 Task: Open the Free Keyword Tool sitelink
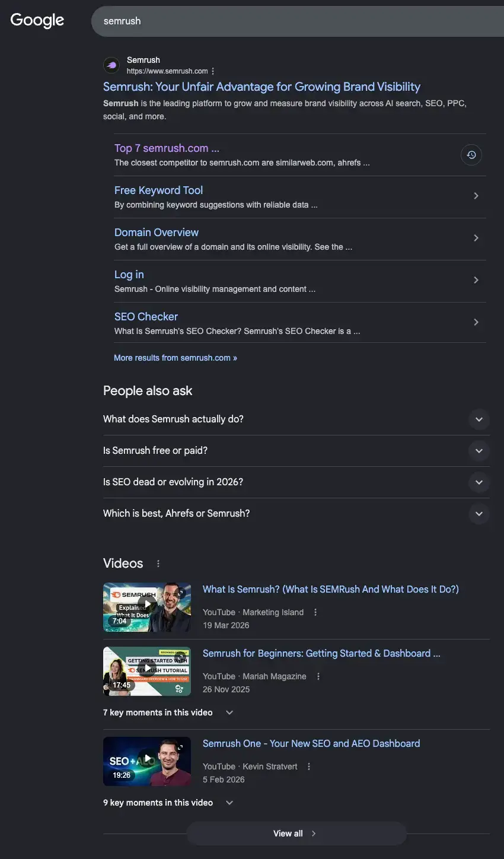[158, 190]
